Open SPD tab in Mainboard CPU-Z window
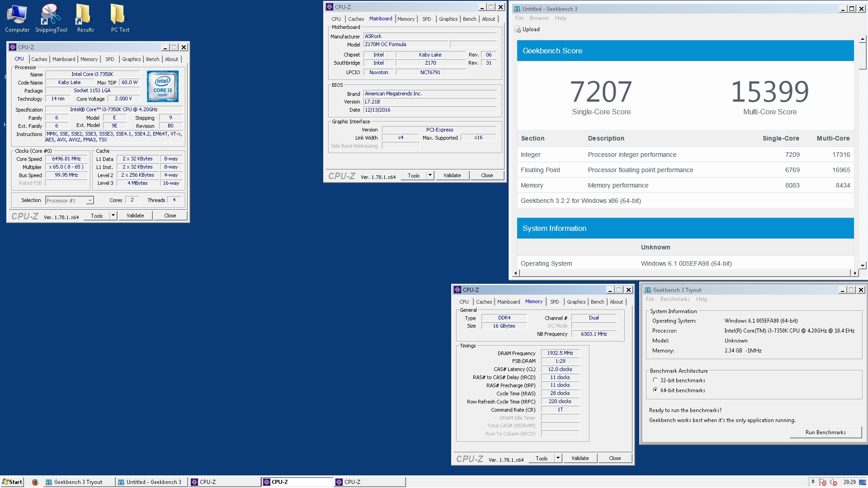The height and width of the screenshot is (488, 868). [x=427, y=19]
